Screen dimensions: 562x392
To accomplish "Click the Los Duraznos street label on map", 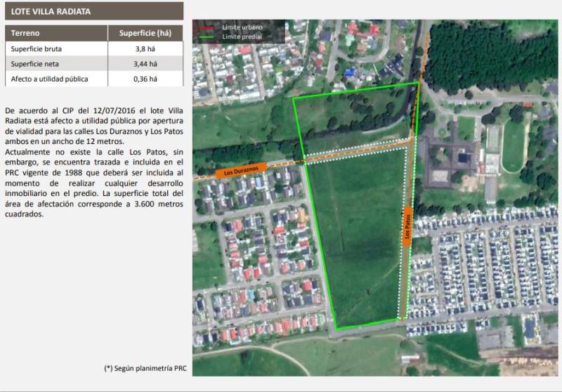I will [241, 171].
